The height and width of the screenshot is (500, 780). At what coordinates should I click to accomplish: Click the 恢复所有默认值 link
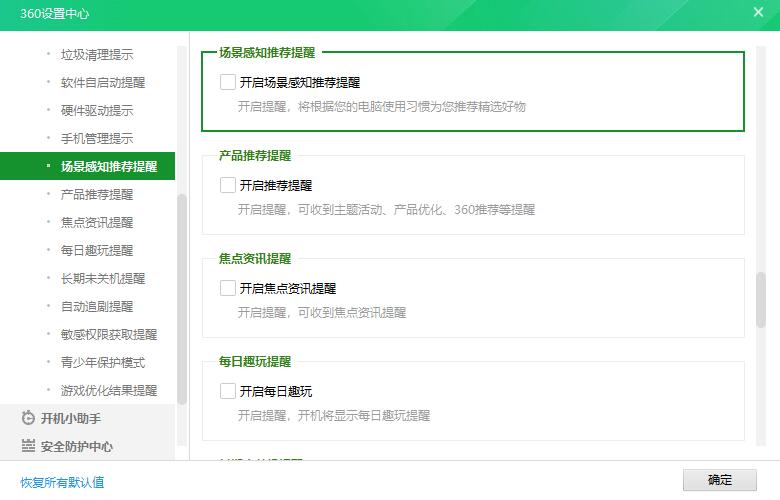(x=62, y=482)
